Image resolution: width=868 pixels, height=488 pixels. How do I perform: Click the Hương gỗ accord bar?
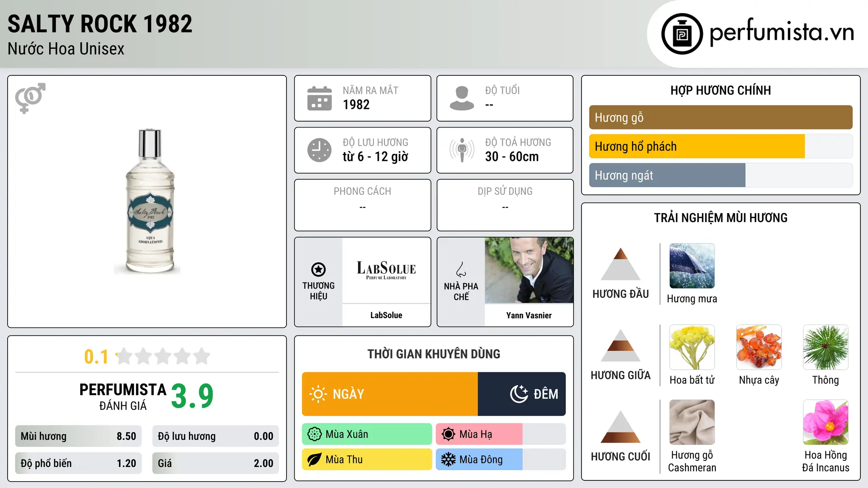(x=721, y=117)
